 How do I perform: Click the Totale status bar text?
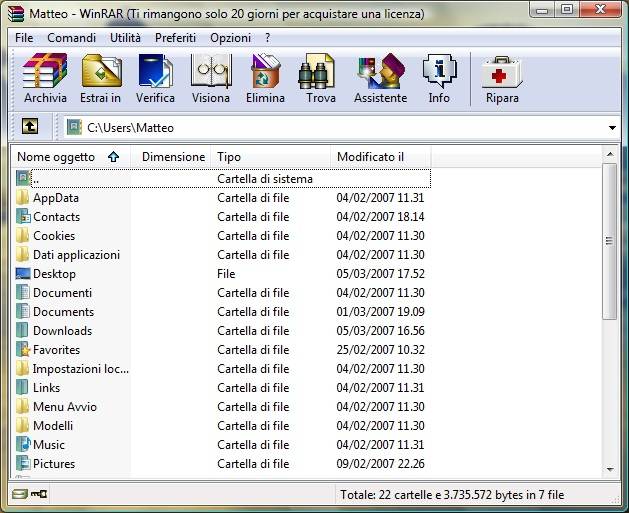pos(452,495)
